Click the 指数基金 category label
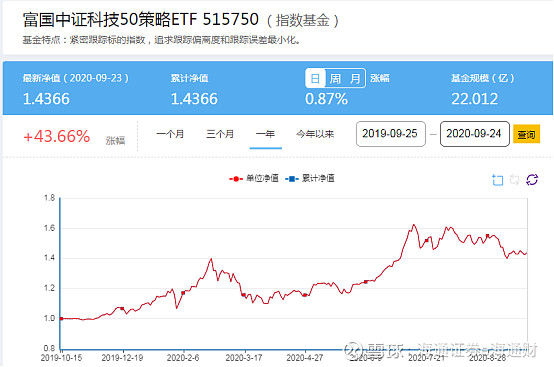This screenshot has height=367, width=554. point(302,20)
